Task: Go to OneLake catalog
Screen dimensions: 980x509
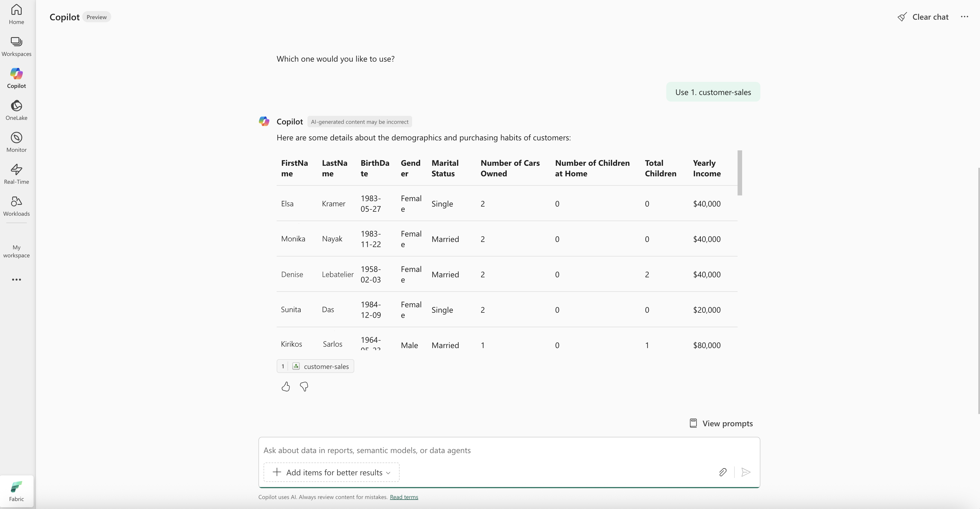Action: [x=16, y=110]
